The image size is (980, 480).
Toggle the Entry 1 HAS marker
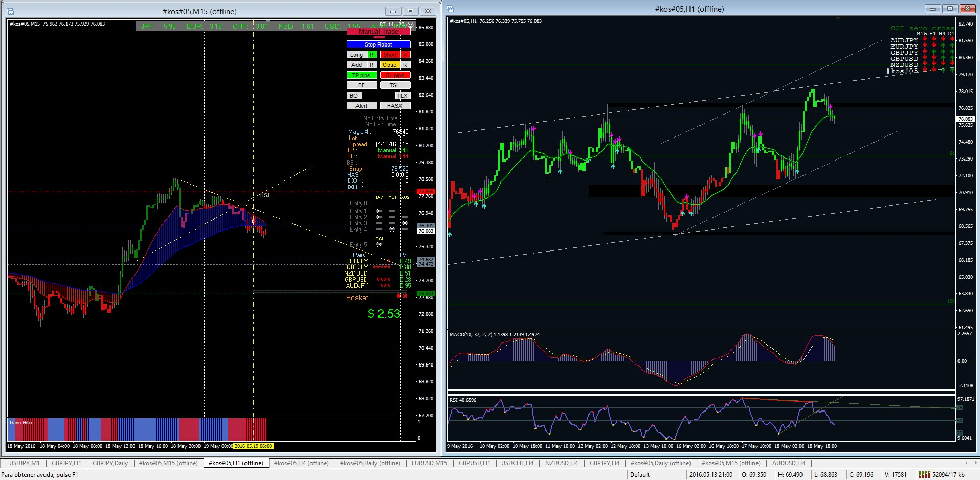click(379, 211)
